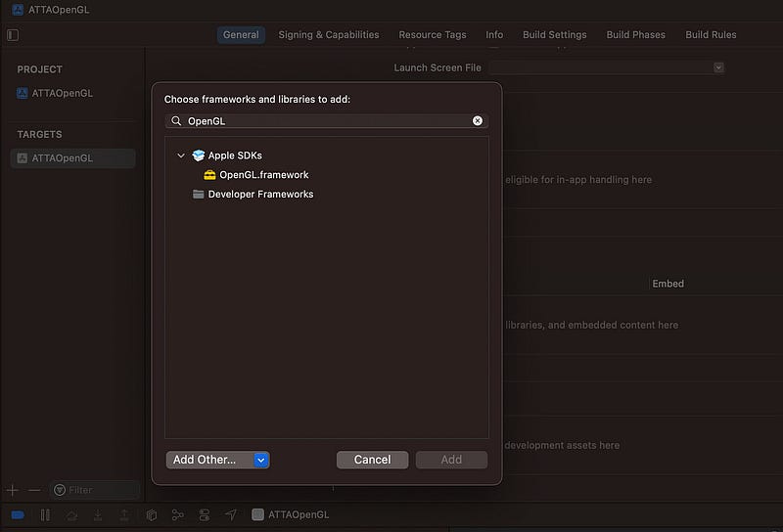Screen dimensions: 783x532
Task: Click the ATTAOpenGL project icon in title bar
Action: tap(18, 10)
